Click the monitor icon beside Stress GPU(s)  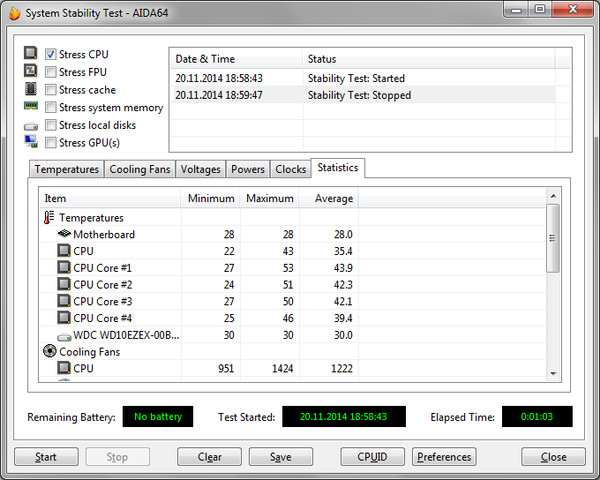pyautogui.click(x=31, y=143)
